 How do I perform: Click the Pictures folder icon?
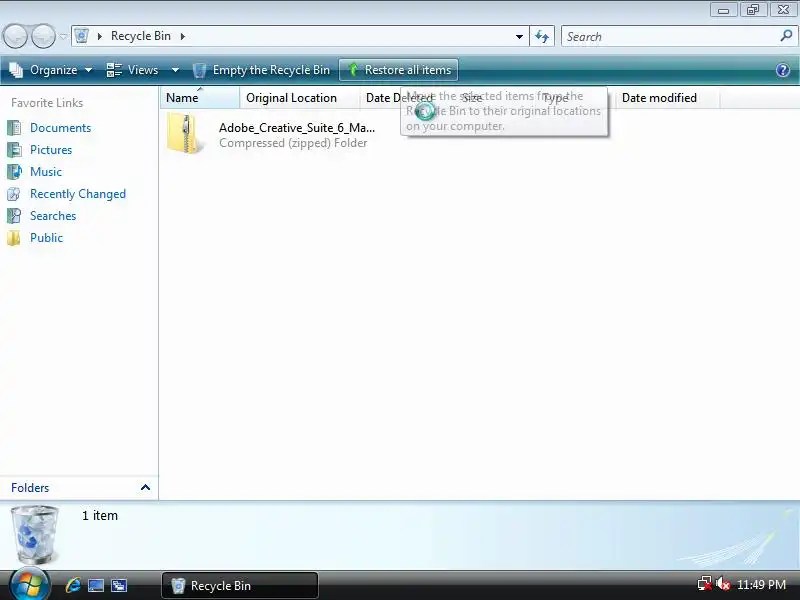click(14, 150)
